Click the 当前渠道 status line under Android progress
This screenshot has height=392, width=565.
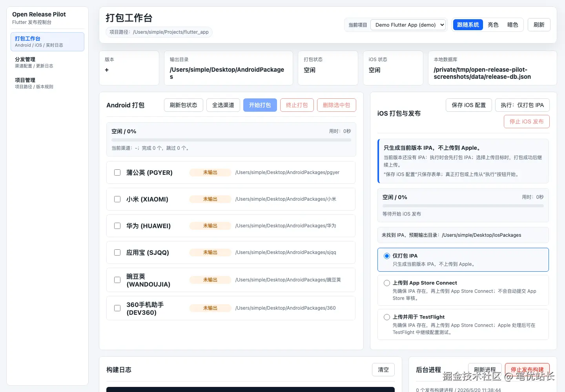[150, 148]
